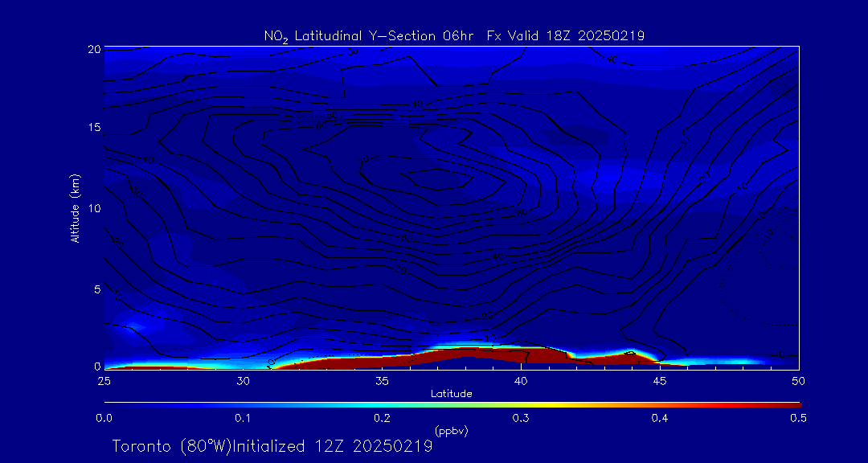
Task: Click latitude axis tick label "50"
Action: click(x=799, y=381)
